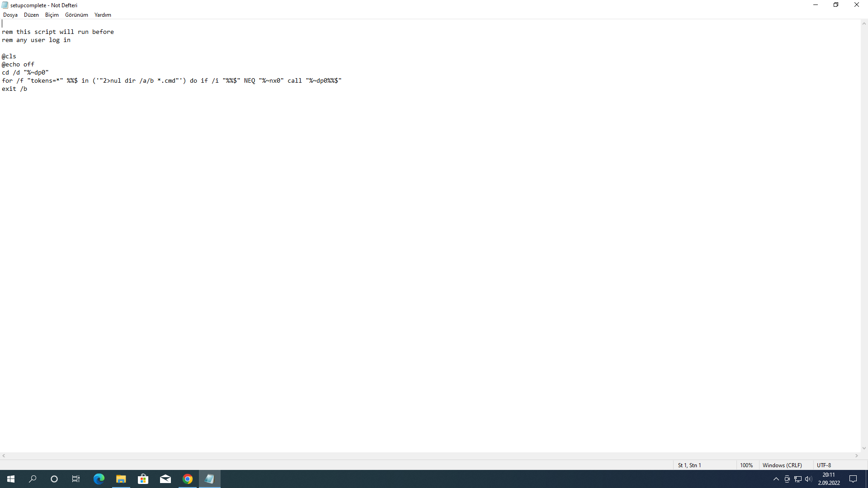Open Task View on taskbar
This screenshot has width=868, height=488.
click(x=76, y=479)
